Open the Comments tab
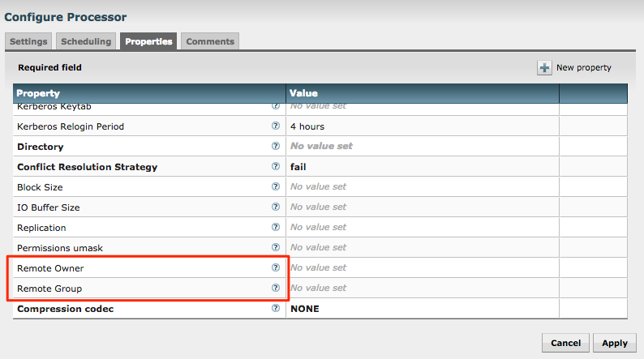644x359 pixels. click(209, 41)
